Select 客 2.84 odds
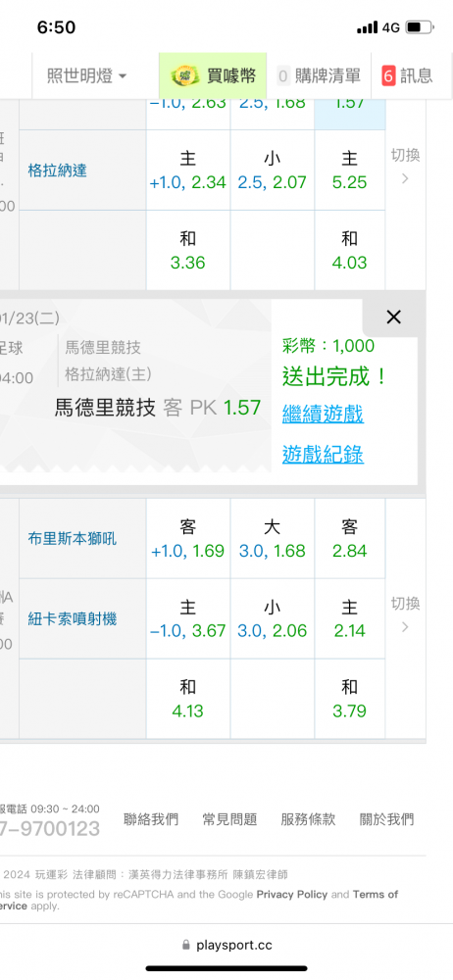Image resolution: width=453 pixels, height=980 pixels. click(x=350, y=539)
